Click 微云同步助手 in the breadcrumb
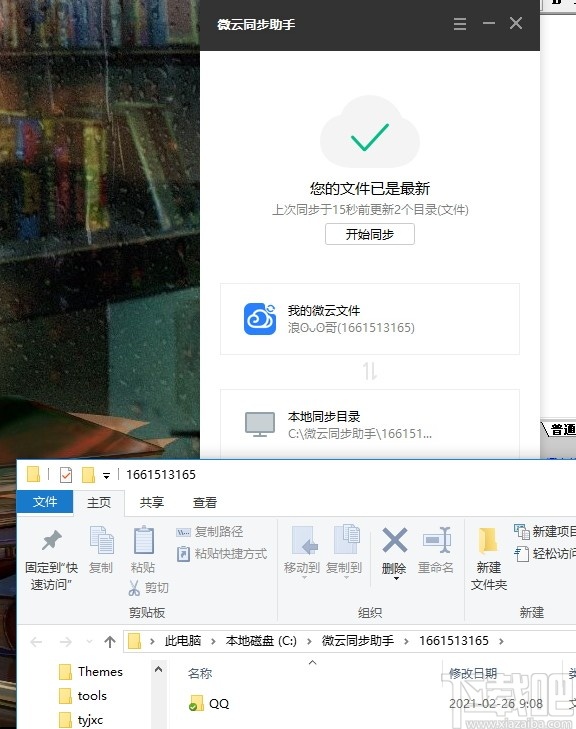The image size is (576, 729). point(358,641)
